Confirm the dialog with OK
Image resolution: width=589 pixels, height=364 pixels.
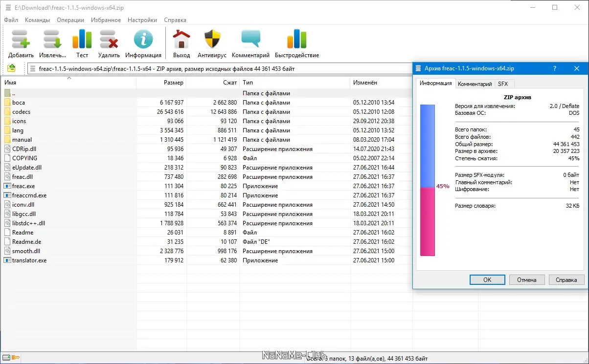pos(487,280)
